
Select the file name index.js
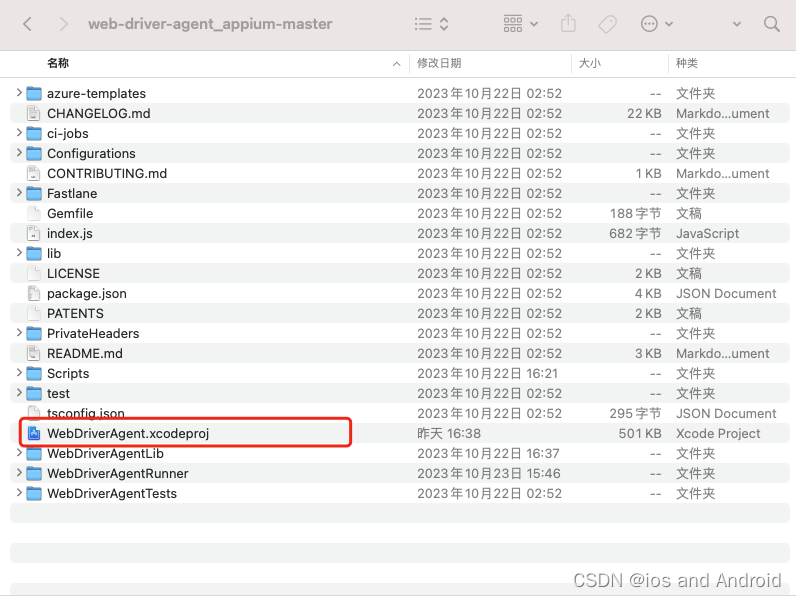click(x=70, y=234)
